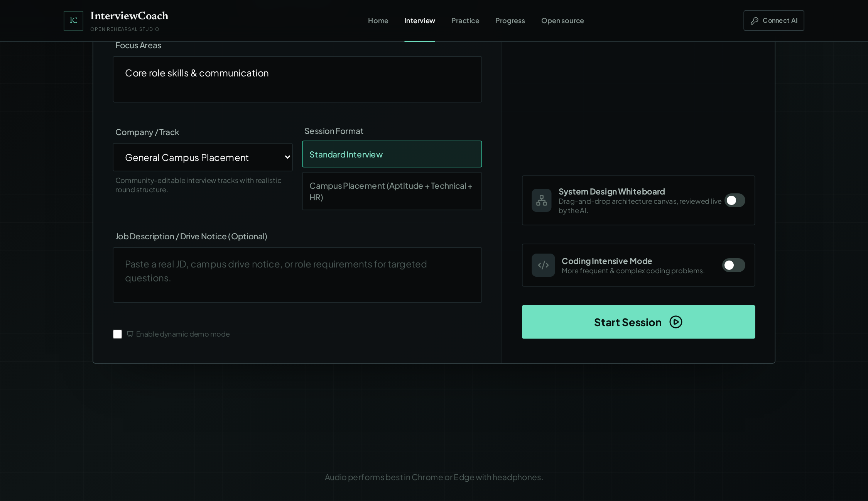Viewport: 868px width, 501px height.
Task: Click the Connect AI button
Action: [x=773, y=20]
